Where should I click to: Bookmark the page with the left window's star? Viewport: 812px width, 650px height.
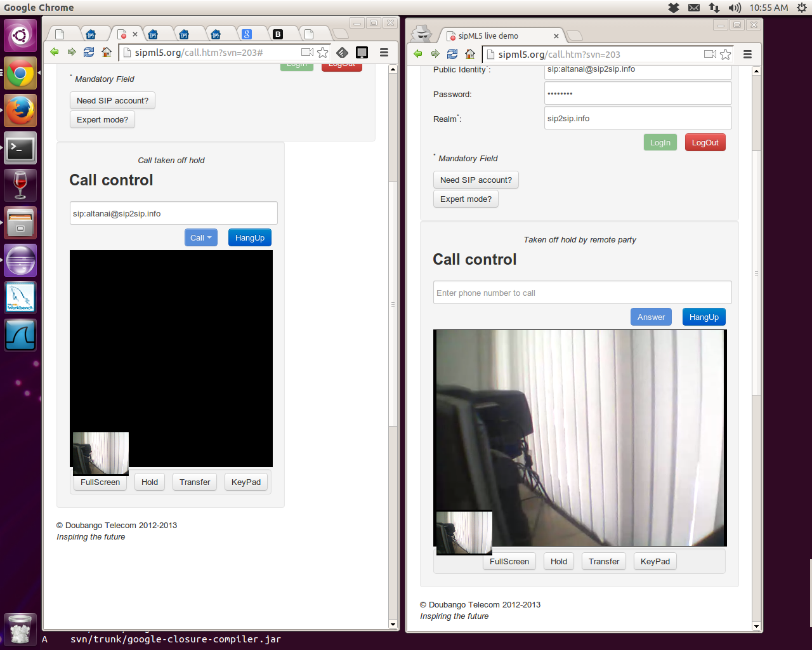coord(323,52)
